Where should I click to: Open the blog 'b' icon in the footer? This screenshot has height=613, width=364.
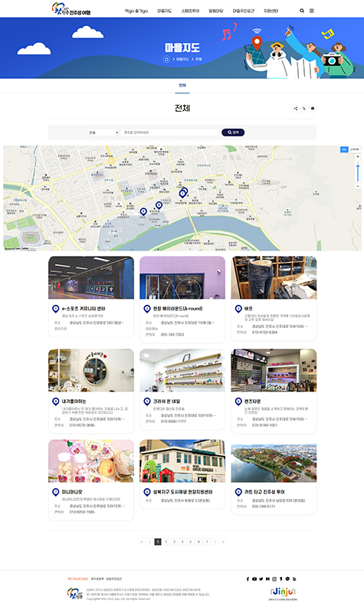(x=294, y=579)
